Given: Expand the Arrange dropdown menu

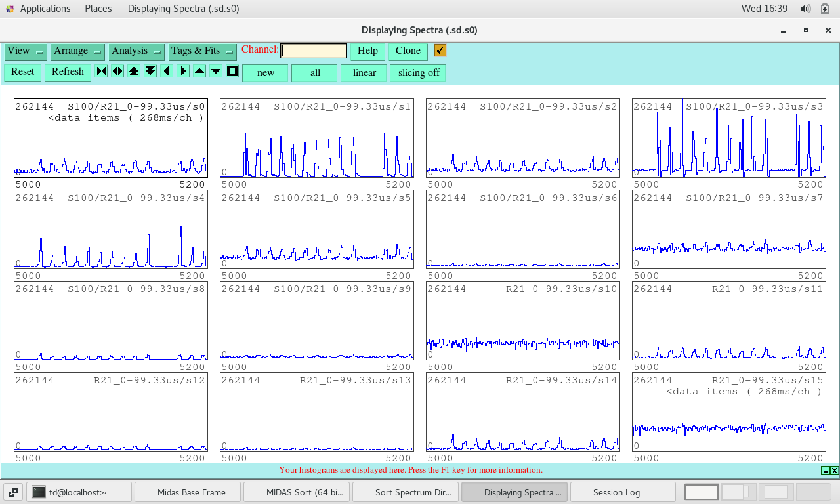Looking at the screenshot, I should pos(77,51).
